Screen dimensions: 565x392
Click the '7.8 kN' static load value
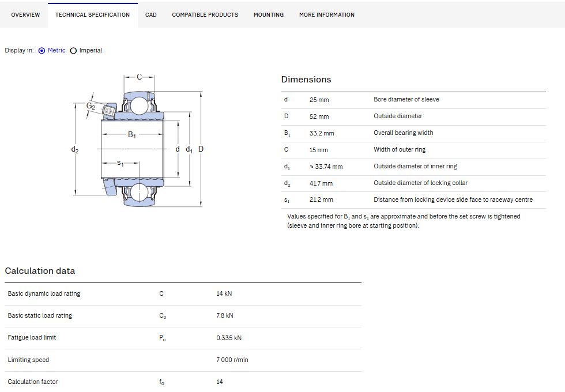(x=224, y=316)
